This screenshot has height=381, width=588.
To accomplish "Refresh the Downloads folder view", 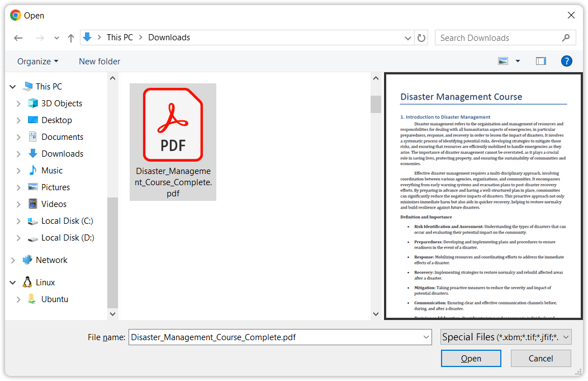I will [421, 38].
